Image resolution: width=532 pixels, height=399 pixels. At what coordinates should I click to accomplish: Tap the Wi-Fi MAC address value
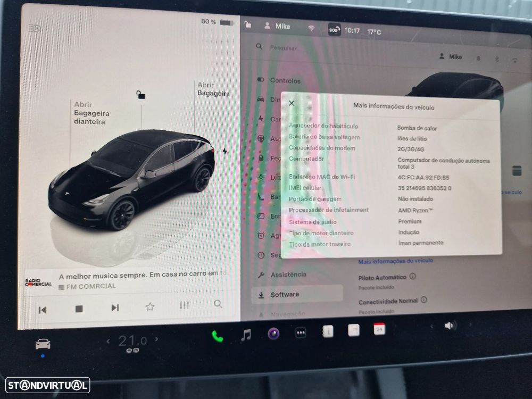coord(423,177)
